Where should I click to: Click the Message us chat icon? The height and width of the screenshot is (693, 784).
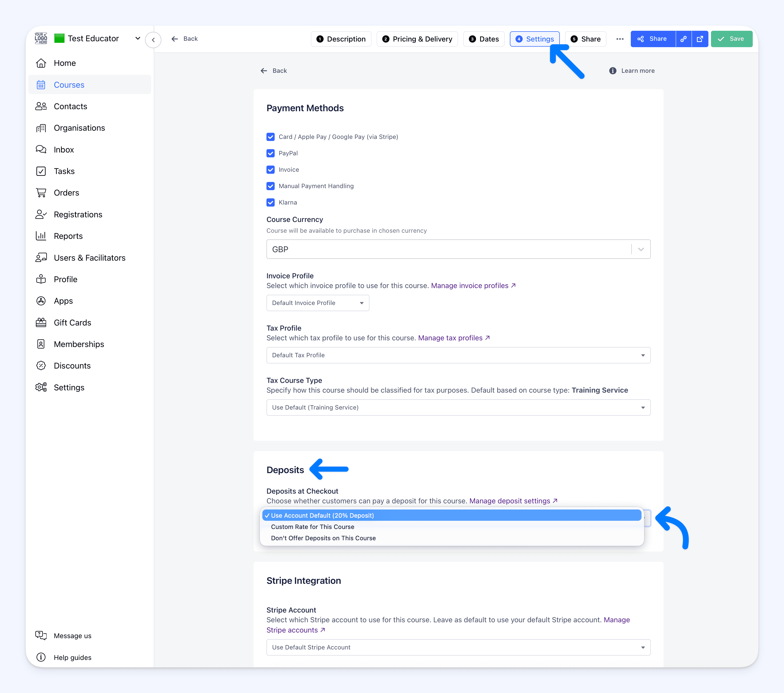click(41, 635)
